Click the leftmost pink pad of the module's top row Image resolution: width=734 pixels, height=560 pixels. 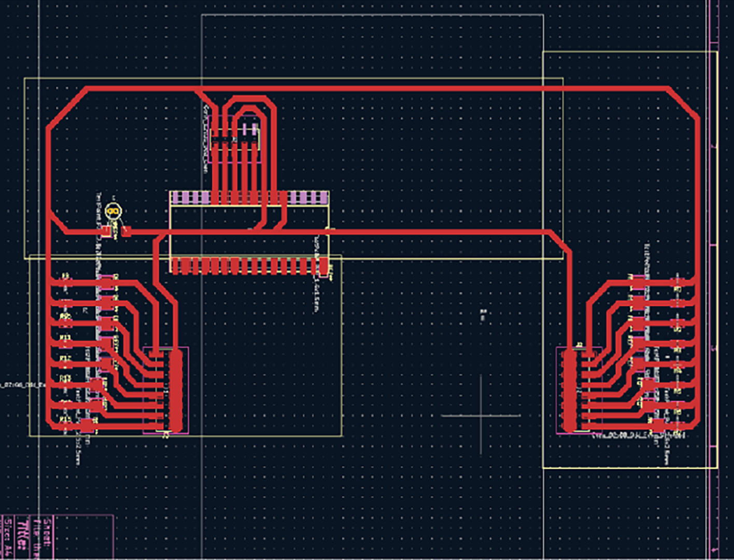point(175,198)
